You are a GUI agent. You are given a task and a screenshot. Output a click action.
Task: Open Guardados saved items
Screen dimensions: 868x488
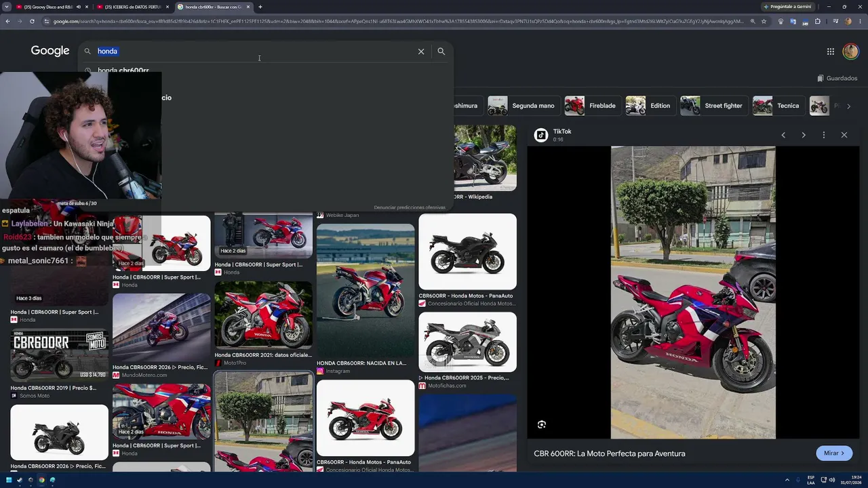point(837,79)
